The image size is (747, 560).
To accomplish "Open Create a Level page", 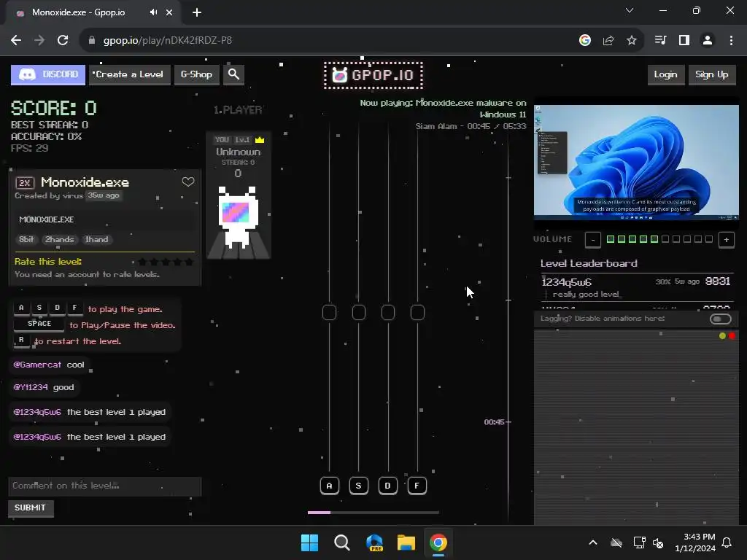I will pos(130,75).
